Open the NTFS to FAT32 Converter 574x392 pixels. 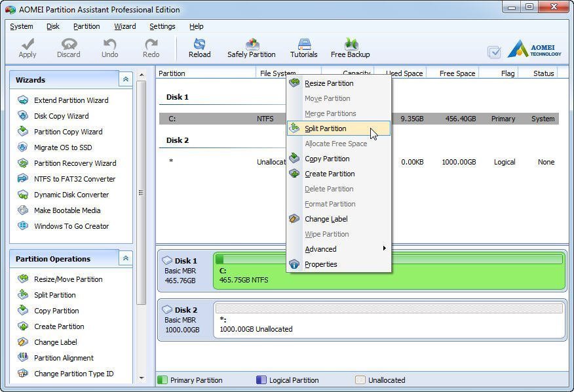pyautogui.click(x=75, y=179)
